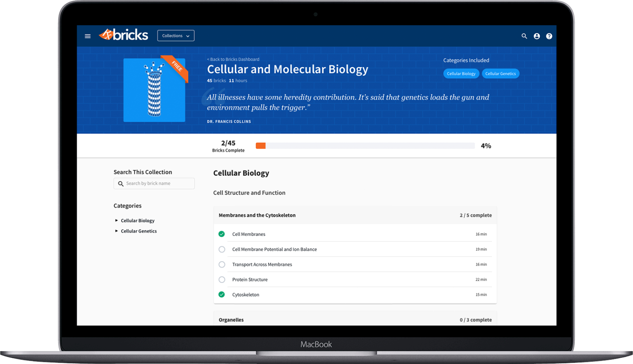The width and height of the screenshot is (633, 364).
Task: Select the Cellular Biology category tag
Action: coord(461,73)
